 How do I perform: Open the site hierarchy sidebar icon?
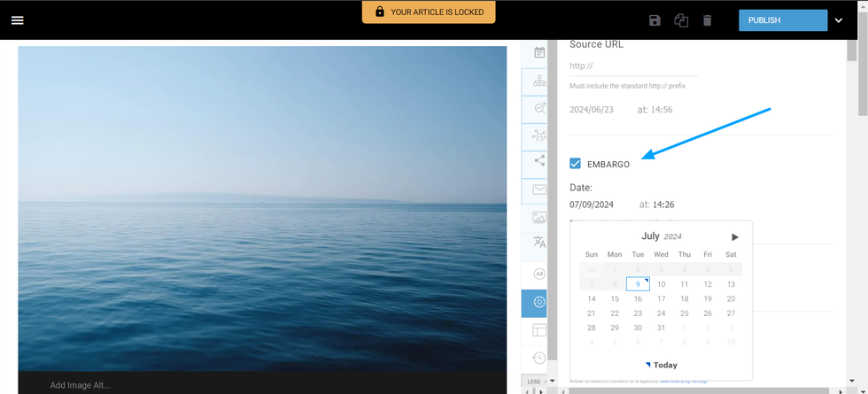(x=539, y=81)
